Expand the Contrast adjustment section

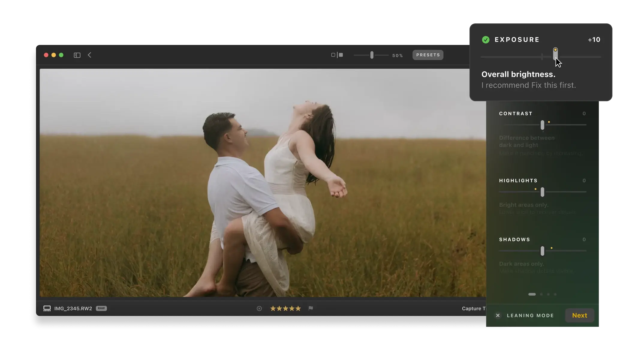516,113
